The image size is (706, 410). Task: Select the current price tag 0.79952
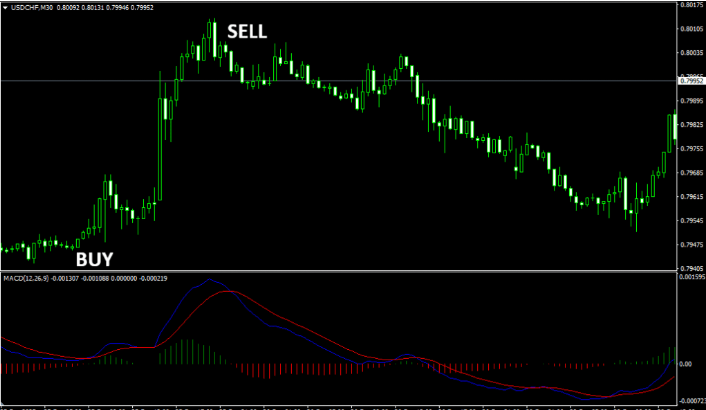tap(690, 80)
